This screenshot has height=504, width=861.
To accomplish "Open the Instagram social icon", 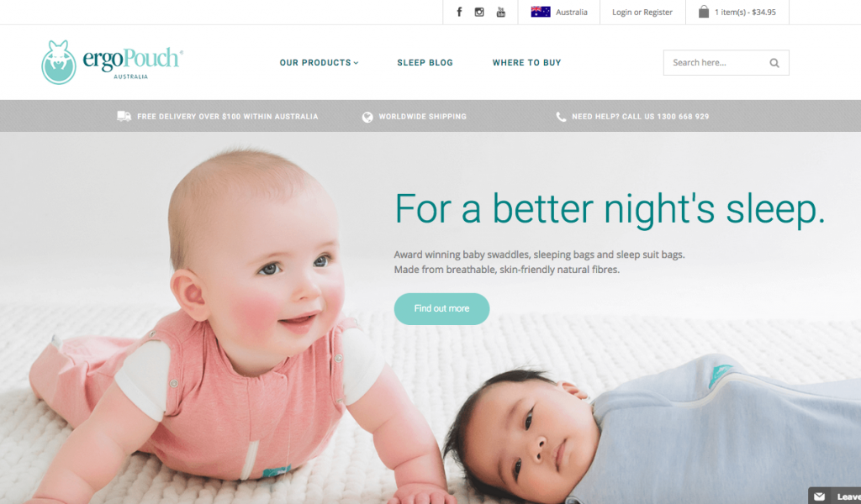I will tap(479, 12).
